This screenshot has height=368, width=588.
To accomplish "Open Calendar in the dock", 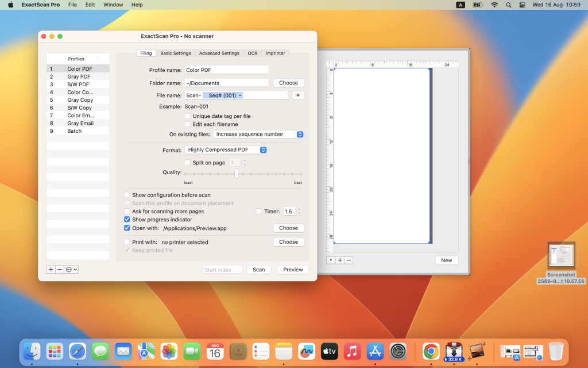I will pos(215,351).
